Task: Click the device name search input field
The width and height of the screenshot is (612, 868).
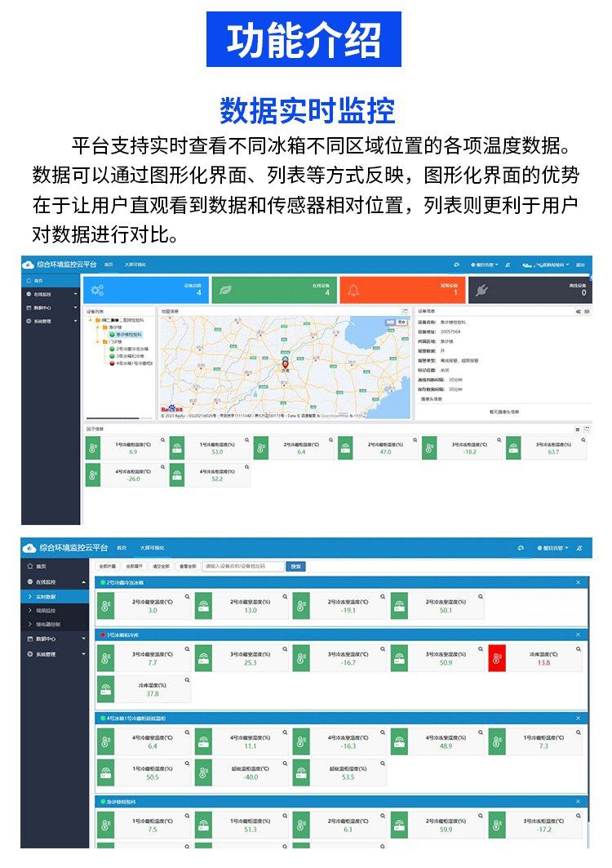Action: coord(243,566)
